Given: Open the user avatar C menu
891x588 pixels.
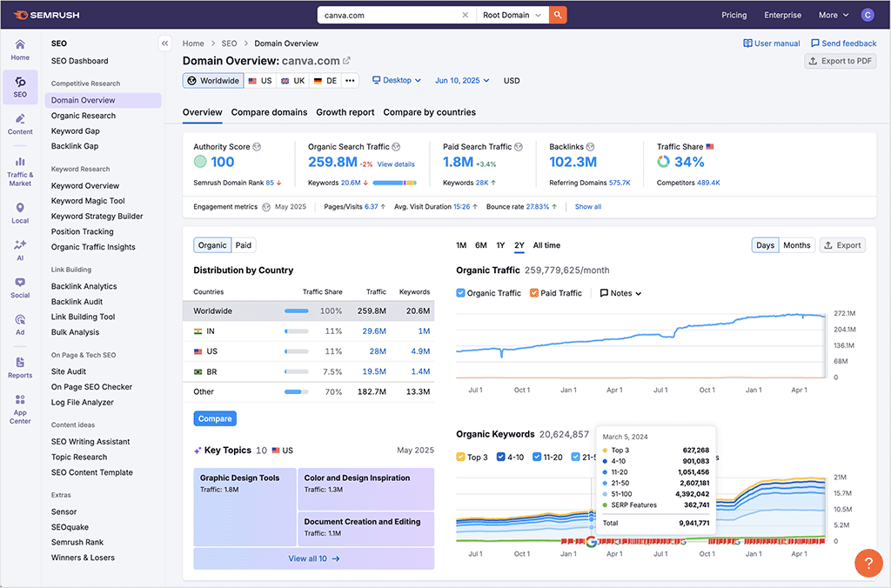Looking at the screenshot, I should [x=868, y=15].
